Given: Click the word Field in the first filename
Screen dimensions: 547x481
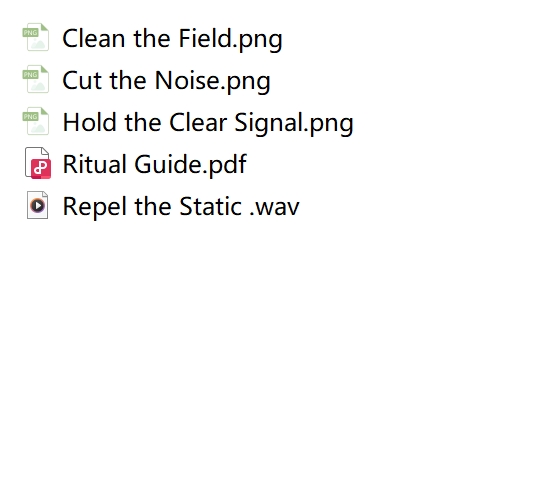Looking at the screenshot, I should (x=205, y=38).
